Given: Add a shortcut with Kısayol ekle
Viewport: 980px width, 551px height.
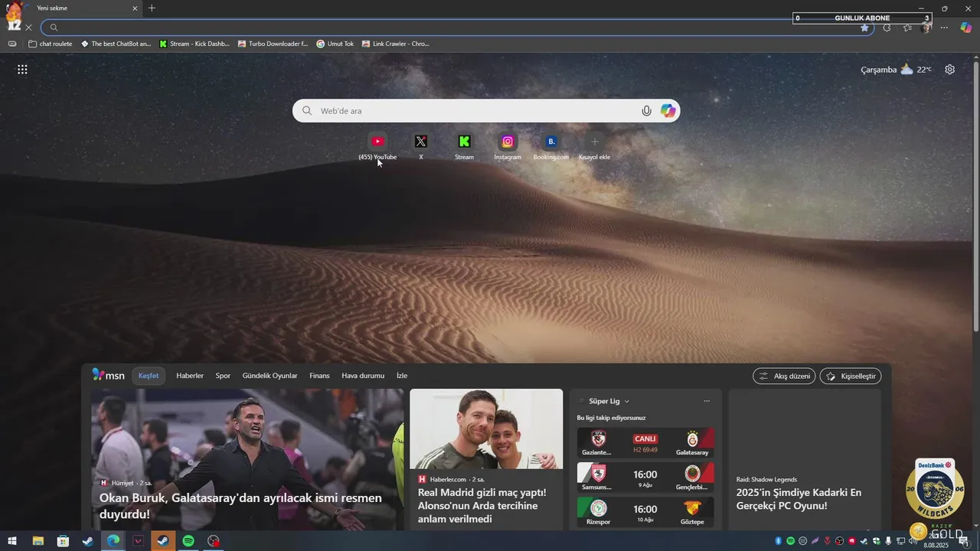Looking at the screenshot, I should click(x=595, y=145).
